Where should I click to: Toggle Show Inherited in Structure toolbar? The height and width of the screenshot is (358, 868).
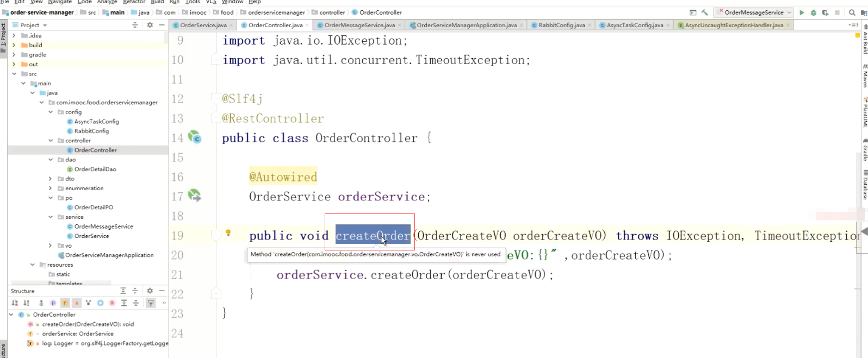pyautogui.click(x=41, y=303)
